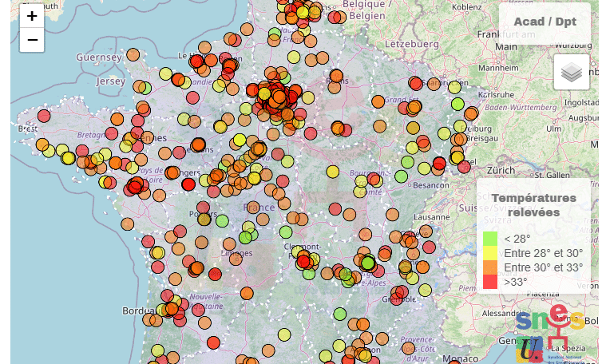Zoom in with the plus button
Viewport: 606px width, 364px height.
[x=32, y=16]
